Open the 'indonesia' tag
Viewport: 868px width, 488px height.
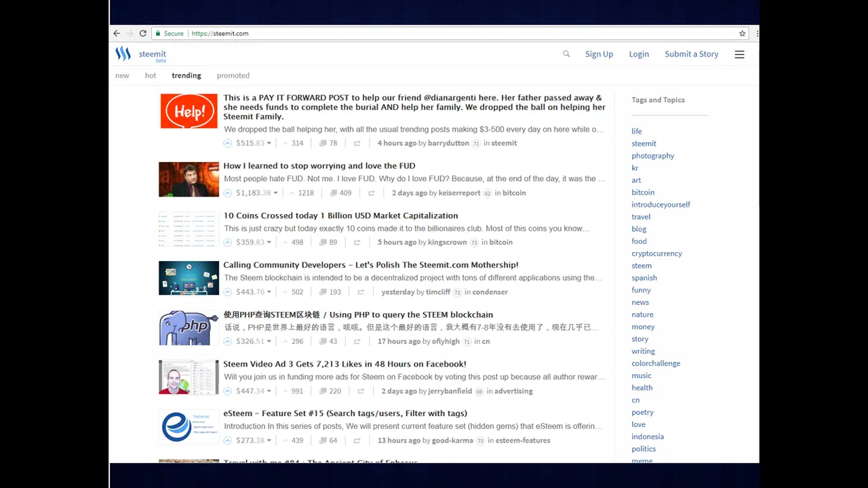click(x=648, y=436)
